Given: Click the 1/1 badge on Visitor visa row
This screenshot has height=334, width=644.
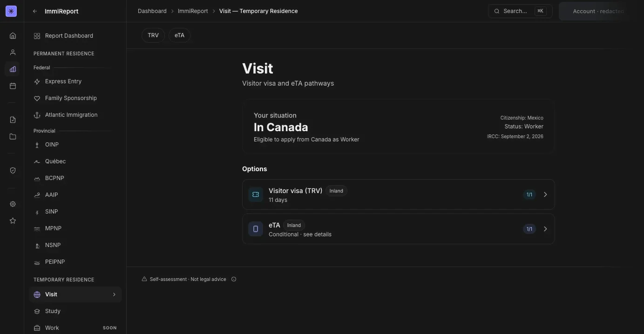Looking at the screenshot, I should point(529,194).
